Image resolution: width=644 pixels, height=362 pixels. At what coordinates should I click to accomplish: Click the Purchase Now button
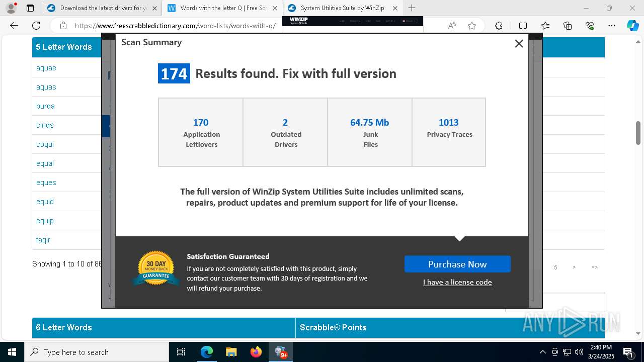[457, 264]
